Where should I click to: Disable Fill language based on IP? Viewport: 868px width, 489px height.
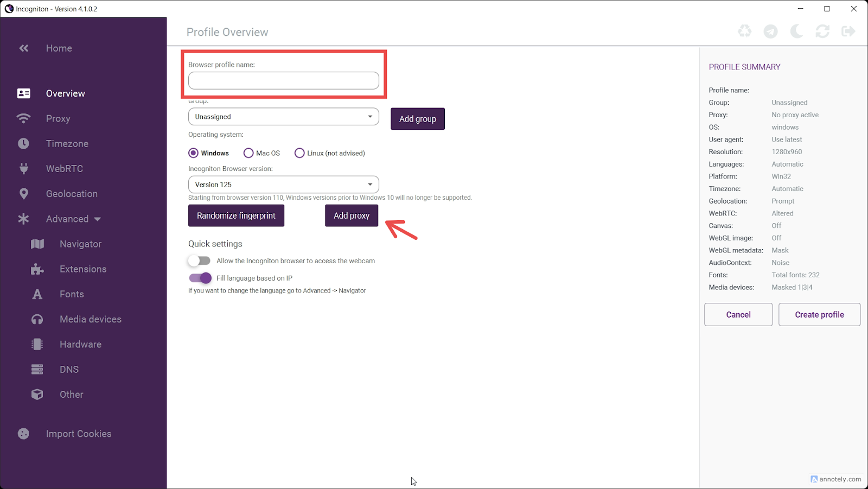pyautogui.click(x=200, y=278)
